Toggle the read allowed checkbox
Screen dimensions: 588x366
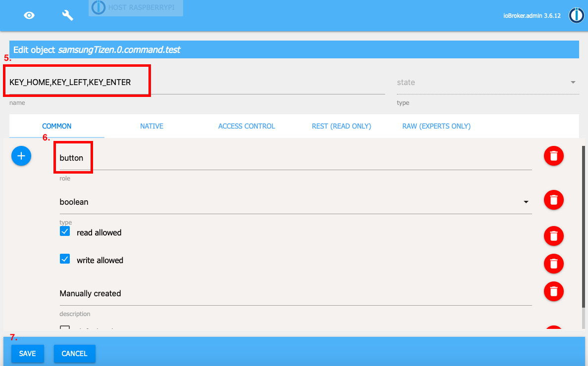[x=65, y=231]
